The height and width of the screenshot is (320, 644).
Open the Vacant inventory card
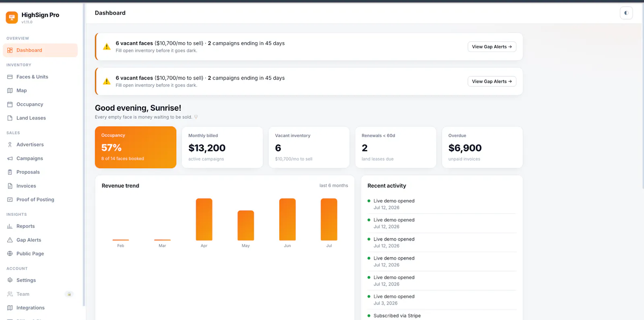point(309,147)
